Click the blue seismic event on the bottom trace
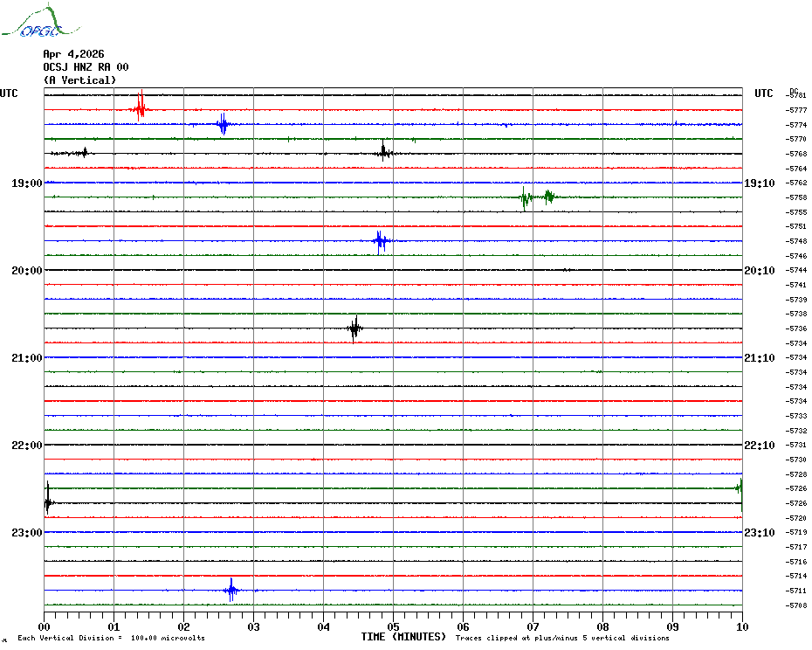812x650 pixels. [x=231, y=591]
